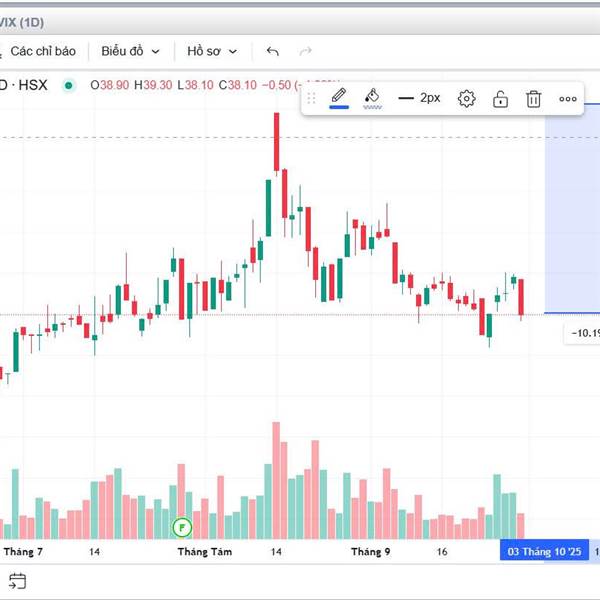
Task: Click the Tháng Tám axis label
Action: pyautogui.click(x=205, y=552)
